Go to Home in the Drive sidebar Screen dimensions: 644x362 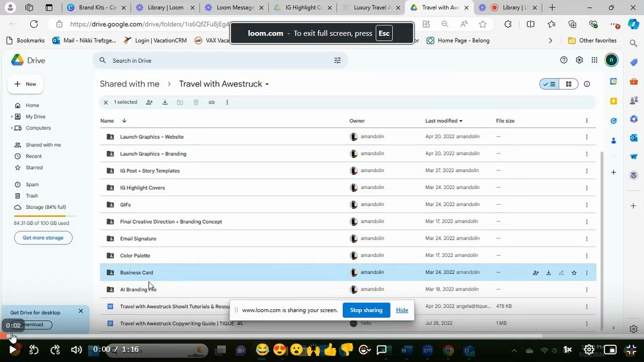32,106
